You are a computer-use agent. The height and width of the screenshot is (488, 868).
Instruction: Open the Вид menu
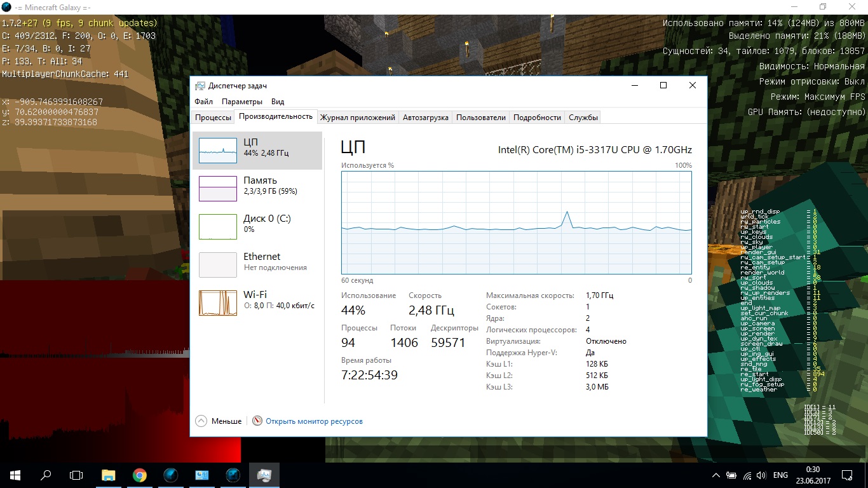[278, 102]
